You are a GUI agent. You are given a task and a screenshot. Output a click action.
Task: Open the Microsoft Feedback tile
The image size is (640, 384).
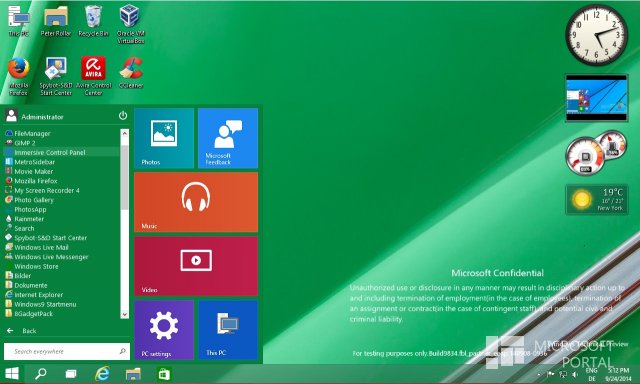(228, 138)
